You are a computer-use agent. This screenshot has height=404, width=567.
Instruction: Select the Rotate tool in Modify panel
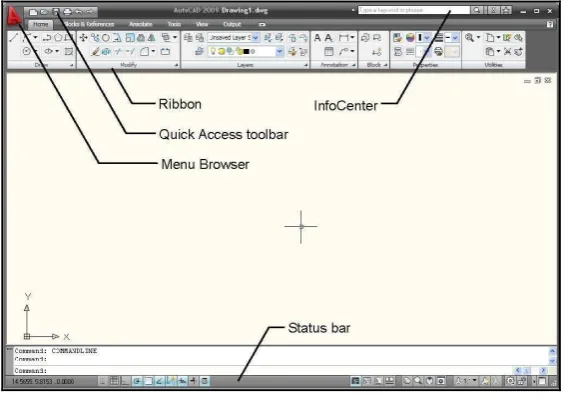click(x=106, y=38)
